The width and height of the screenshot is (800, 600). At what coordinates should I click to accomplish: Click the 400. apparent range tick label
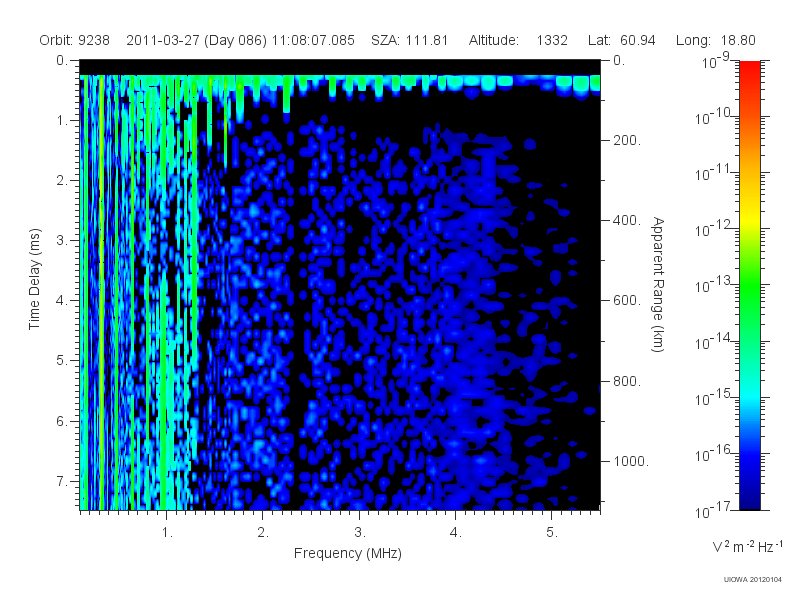[x=627, y=220]
